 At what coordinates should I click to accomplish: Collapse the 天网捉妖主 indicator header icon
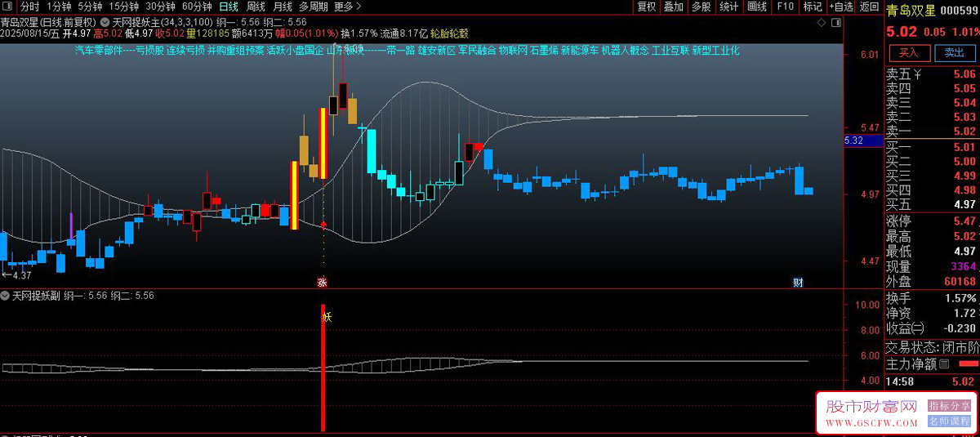105,21
